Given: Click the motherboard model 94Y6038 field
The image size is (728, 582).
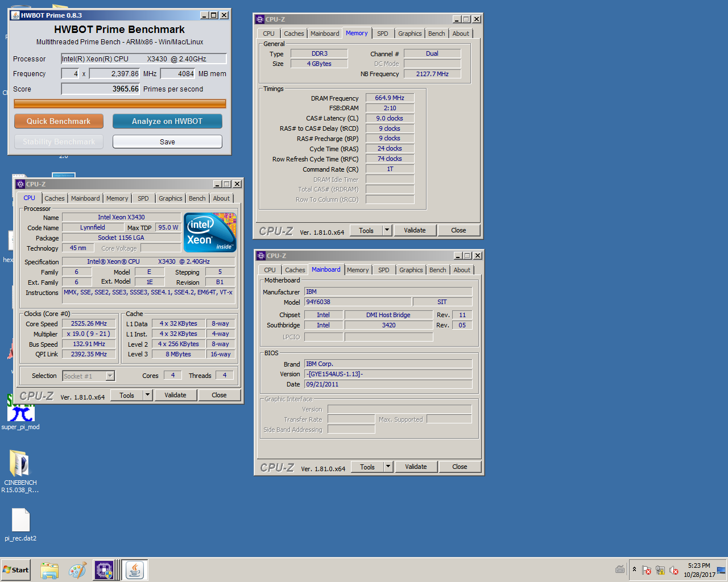Looking at the screenshot, I should (358, 302).
